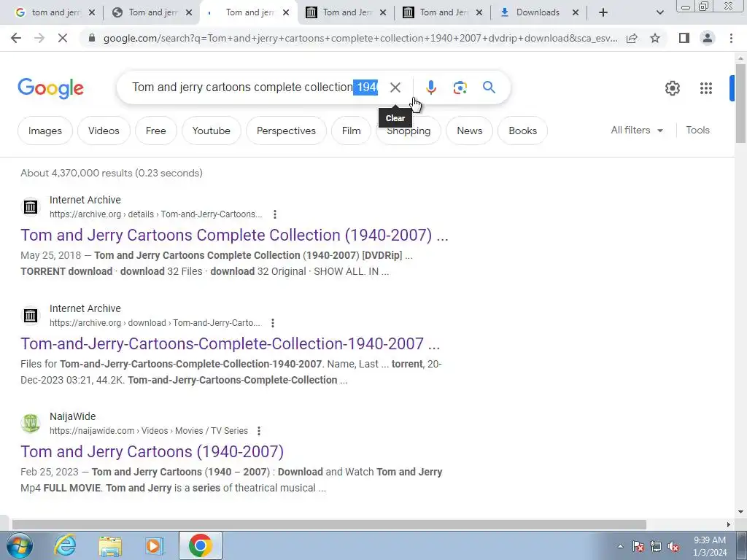Viewport: 747px width, 560px height.
Task: Open the Google apps grid
Action: tap(706, 88)
